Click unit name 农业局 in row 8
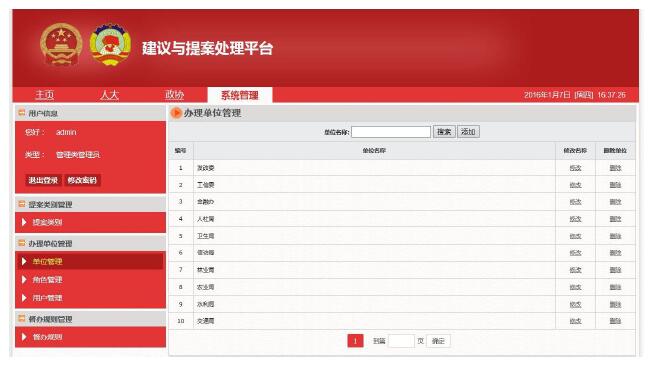Image resolution: width=650 pixels, height=371 pixels. click(x=206, y=287)
